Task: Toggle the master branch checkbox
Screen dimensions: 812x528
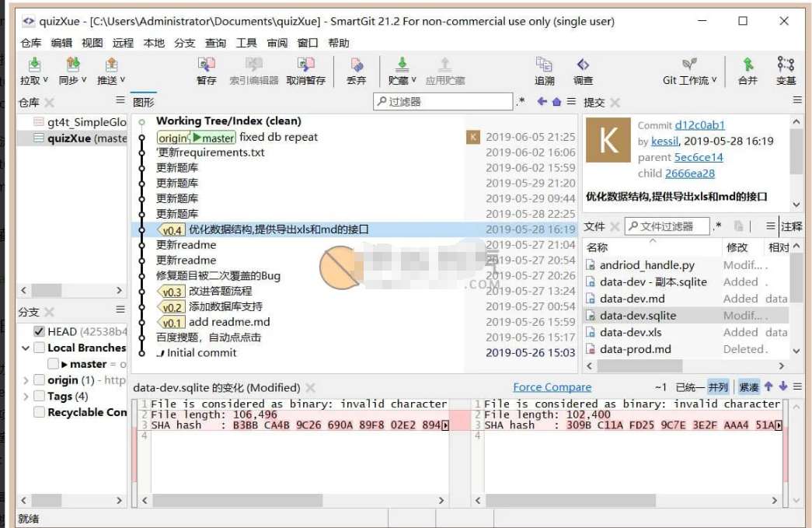Action: [x=53, y=364]
